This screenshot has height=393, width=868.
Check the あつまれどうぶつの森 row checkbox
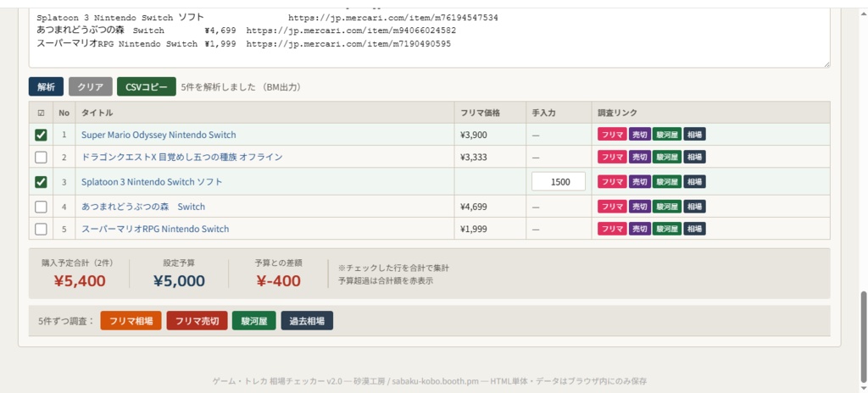coord(41,207)
